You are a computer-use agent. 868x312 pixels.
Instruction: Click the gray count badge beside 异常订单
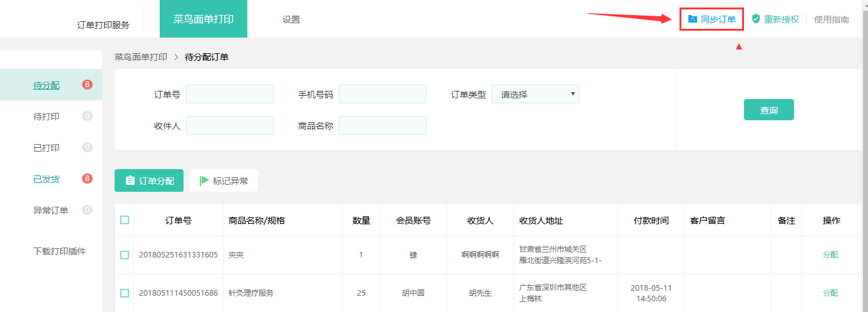(x=87, y=210)
